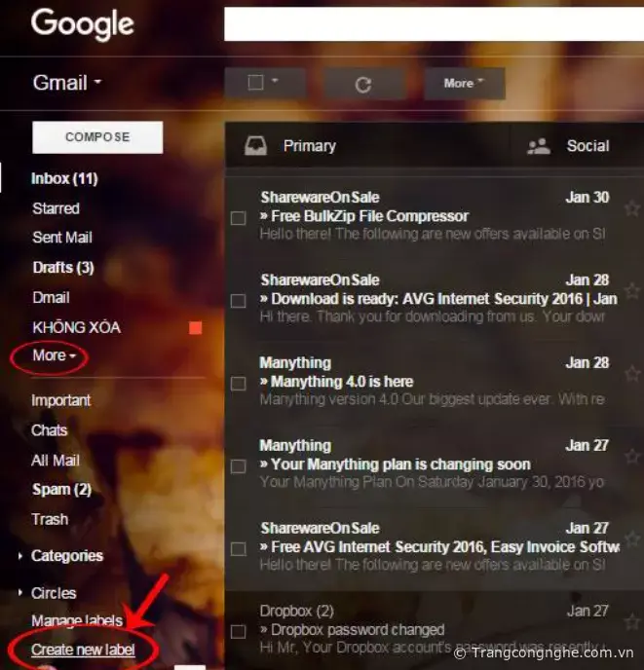The height and width of the screenshot is (670, 644).
Task: Click the Primary inbox tray icon
Action: coord(255,146)
